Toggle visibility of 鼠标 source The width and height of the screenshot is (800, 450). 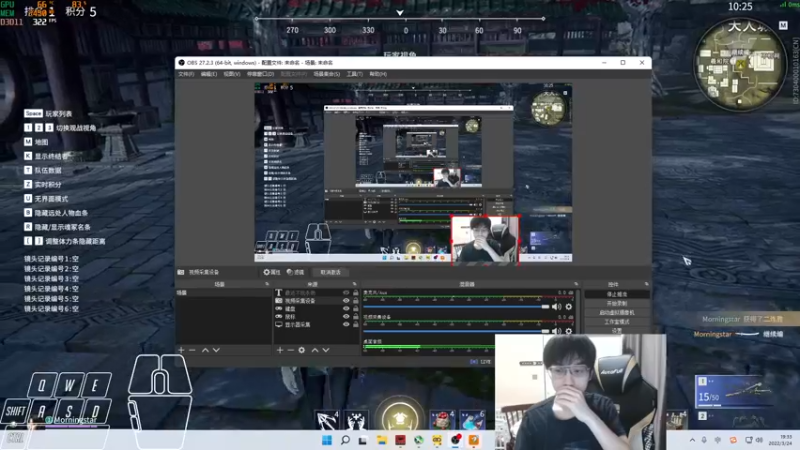pos(346,316)
